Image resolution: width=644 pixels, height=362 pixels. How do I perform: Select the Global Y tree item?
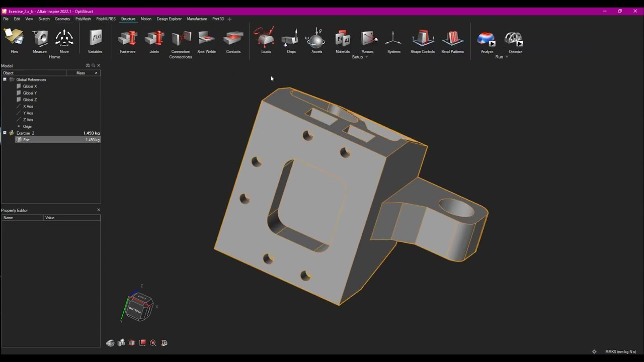[30, 93]
